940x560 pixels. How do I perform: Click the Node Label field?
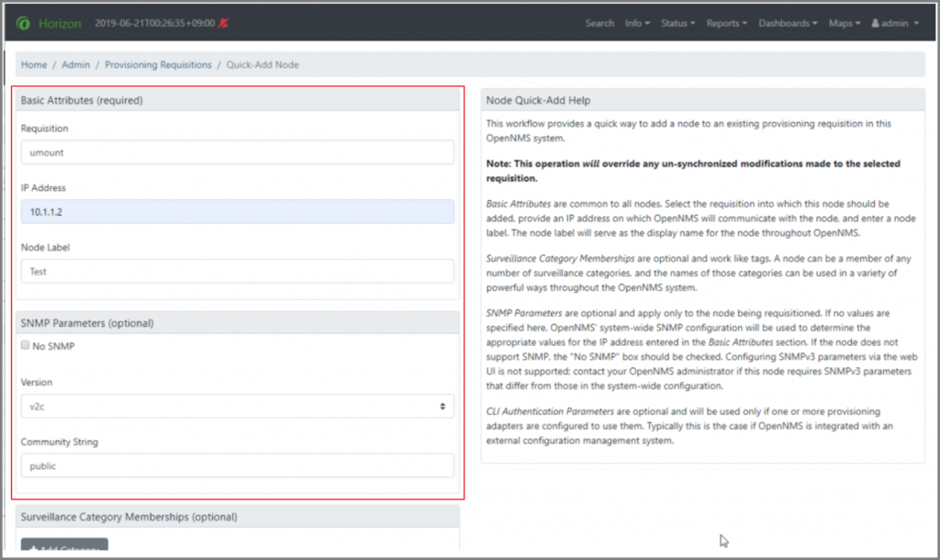[x=238, y=271]
